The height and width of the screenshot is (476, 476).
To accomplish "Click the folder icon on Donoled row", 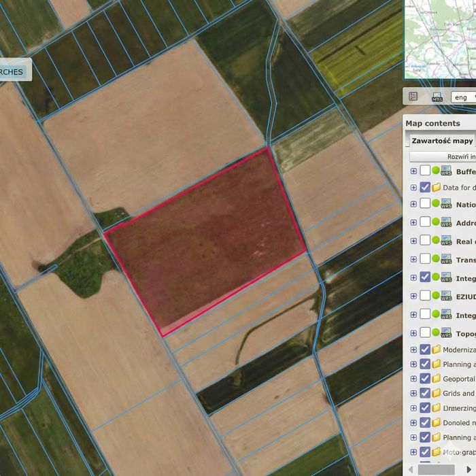I will coord(437,422).
